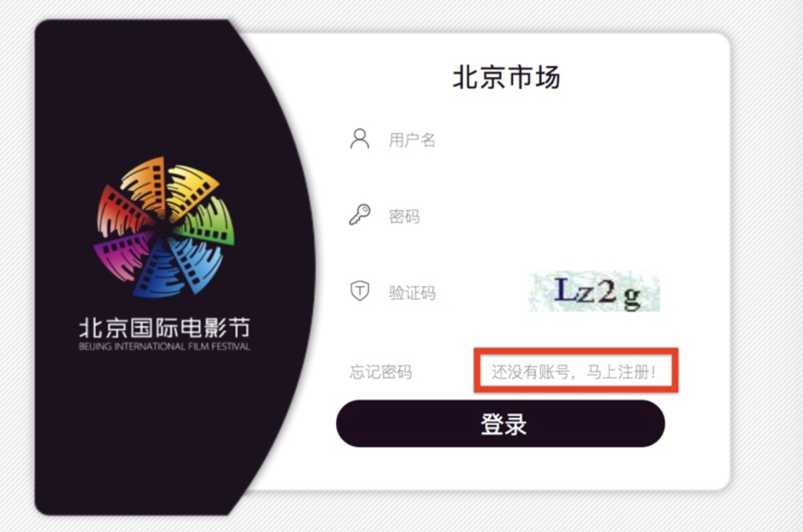Click the BEIJING INTERNATIONAL FILM FESTIVAL subtitle

[x=164, y=346]
